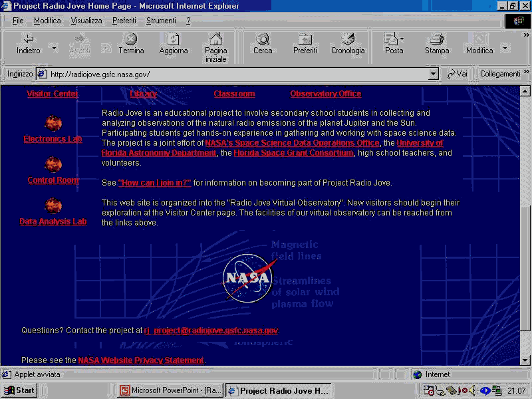
Task: Open the Strumenti menu
Action: 161,21
